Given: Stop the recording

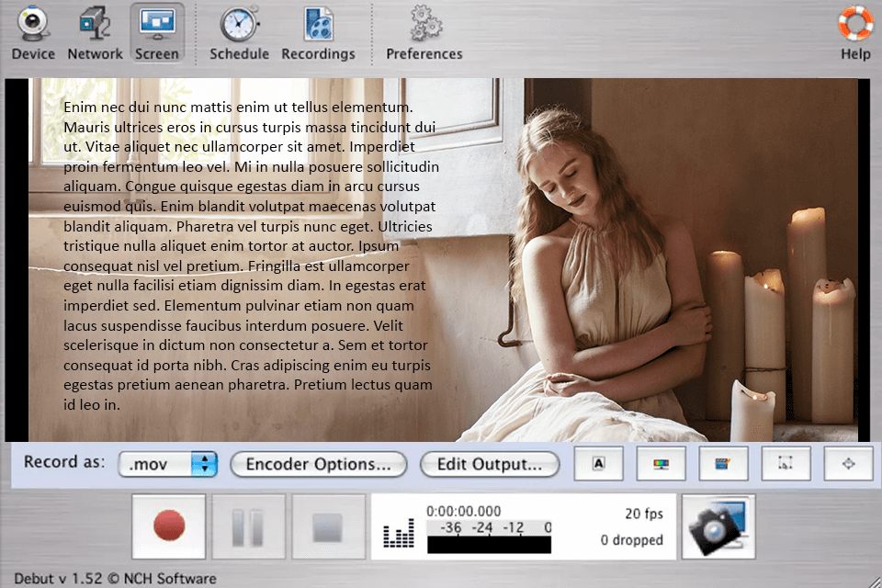Looking at the screenshot, I should [329, 526].
